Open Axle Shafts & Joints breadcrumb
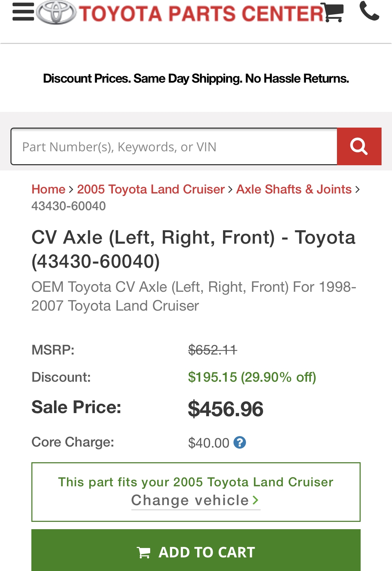The image size is (392, 571). (x=294, y=189)
